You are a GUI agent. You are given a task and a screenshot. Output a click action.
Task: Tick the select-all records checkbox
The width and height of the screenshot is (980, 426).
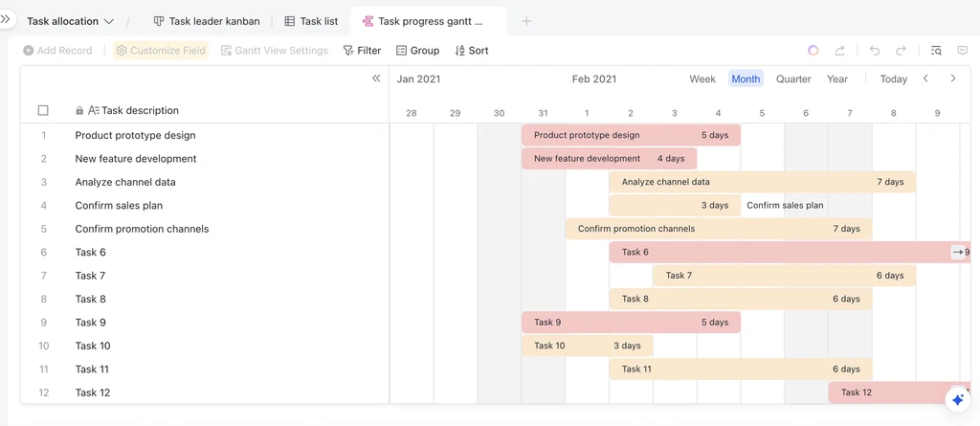pos(43,111)
